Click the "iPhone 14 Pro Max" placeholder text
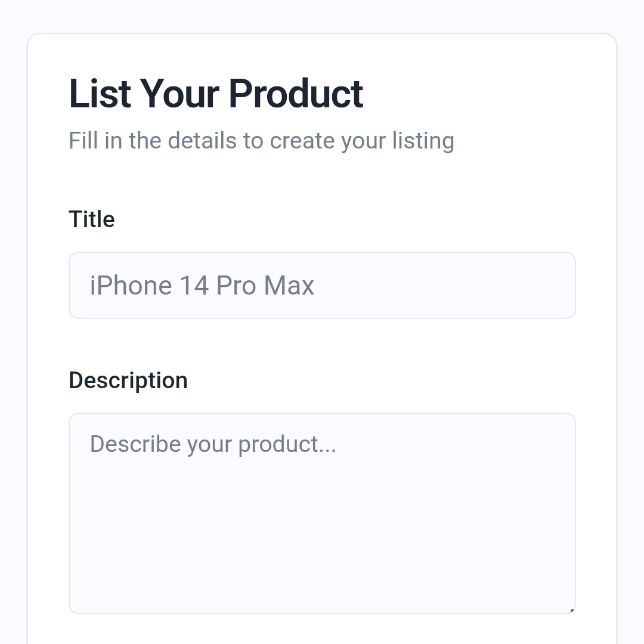This screenshot has width=644, height=644. 202,286
